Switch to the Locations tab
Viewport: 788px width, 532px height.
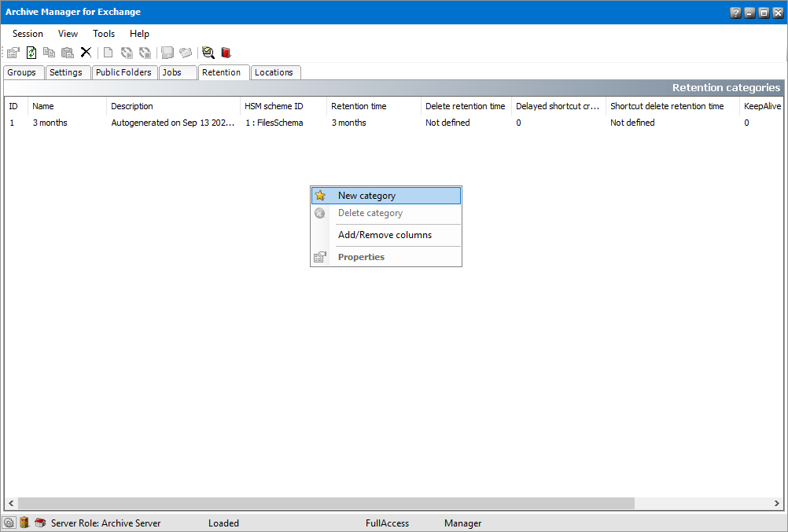coord(276,72)
